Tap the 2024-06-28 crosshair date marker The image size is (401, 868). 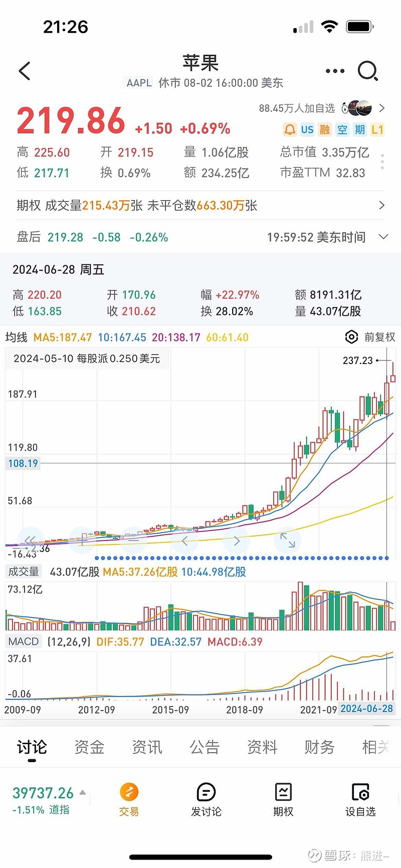click(367, 709)
